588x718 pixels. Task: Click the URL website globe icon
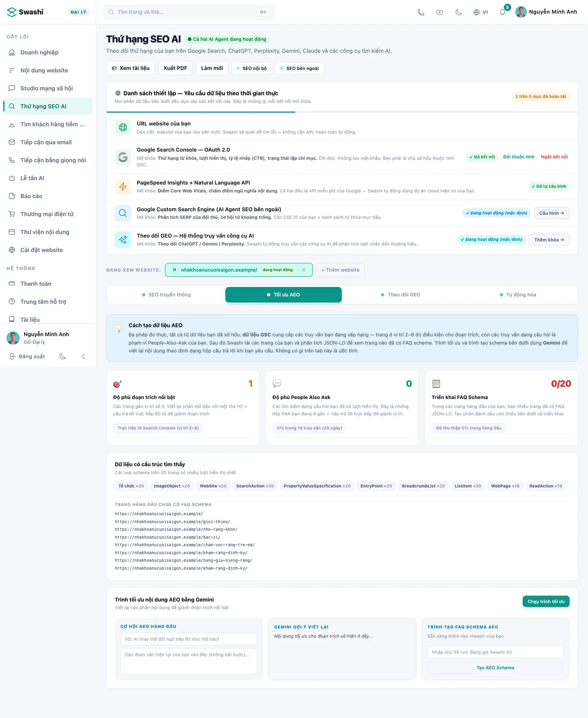[123, 127]
